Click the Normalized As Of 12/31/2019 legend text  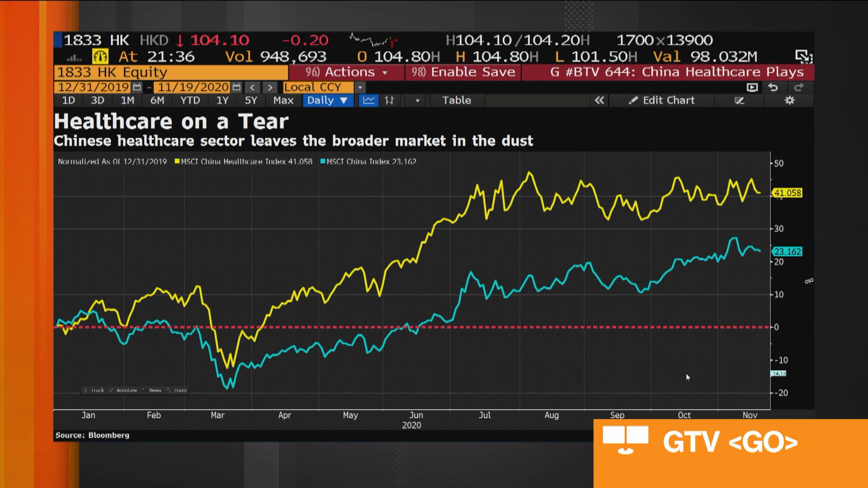112,161
